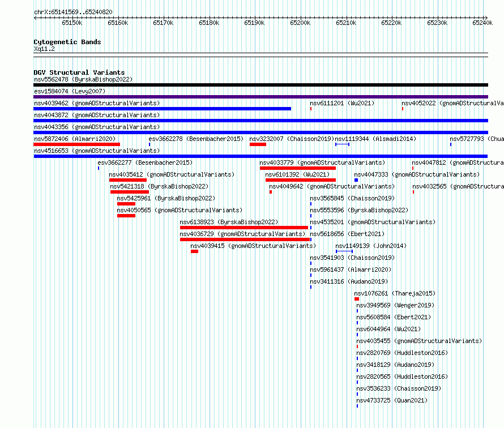Open the nsv2820769 (Huddleston2016) label
504x428 pixels.
pos(402,353)
